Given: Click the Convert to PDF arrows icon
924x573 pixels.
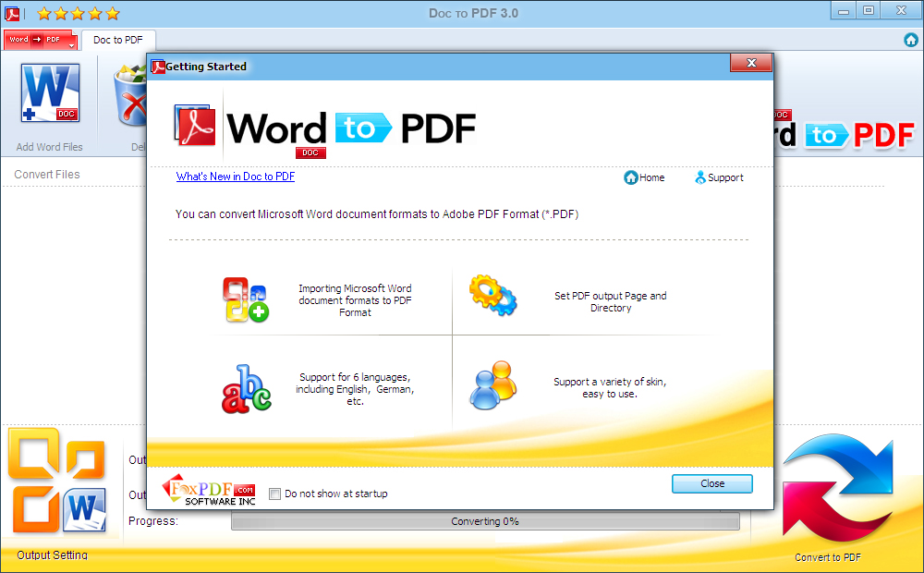Looking at the screenshot, I should (837, 488).
